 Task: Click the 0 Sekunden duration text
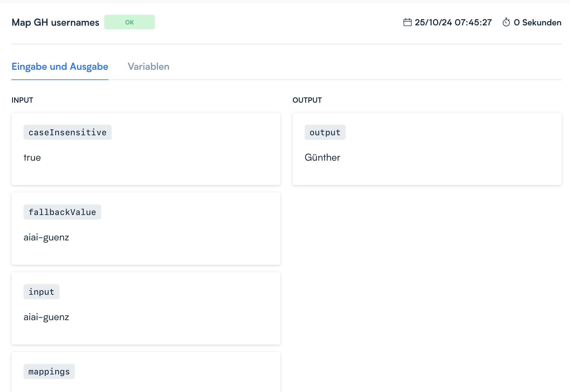click(x=537, y=22)
